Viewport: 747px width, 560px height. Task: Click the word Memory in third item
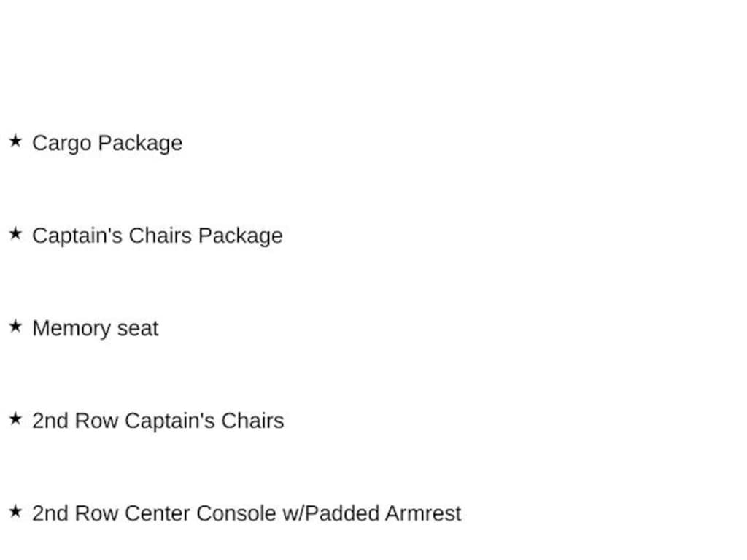71,330
